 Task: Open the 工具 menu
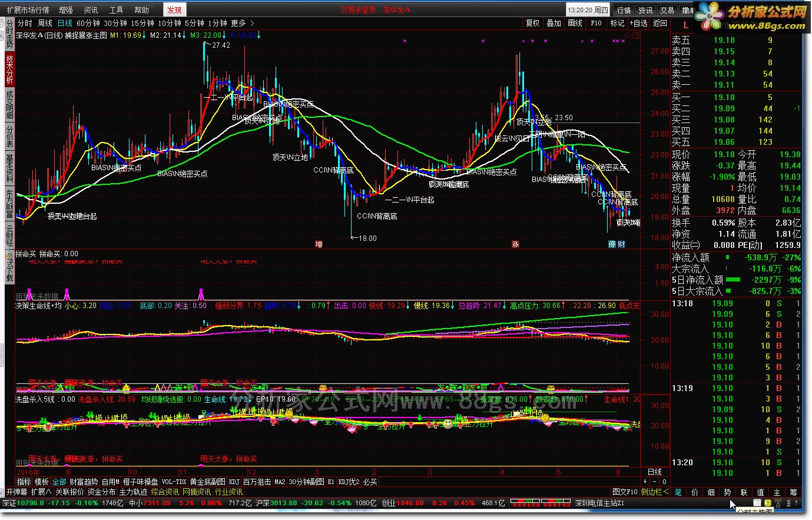pyautogui.click(x=117, y=10)
